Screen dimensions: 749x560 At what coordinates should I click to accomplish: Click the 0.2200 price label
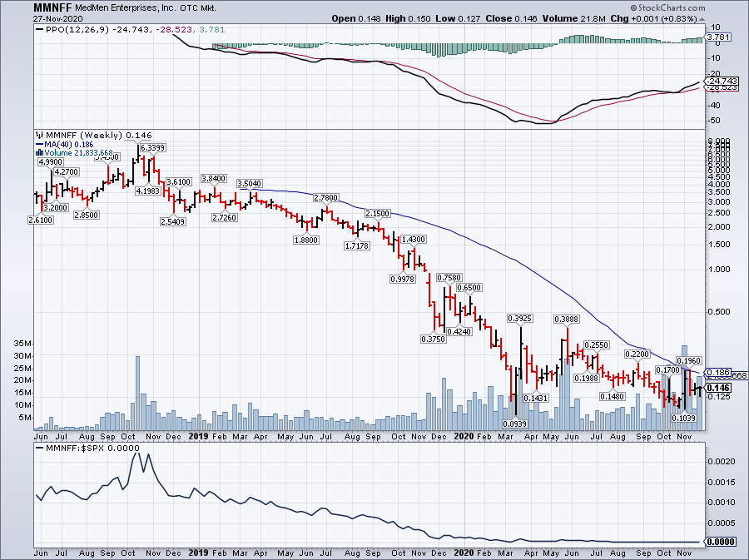[x=637, y=354]
